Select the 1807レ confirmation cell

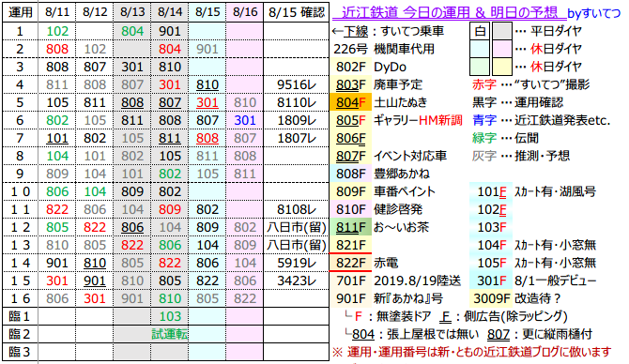pos(297,138)
